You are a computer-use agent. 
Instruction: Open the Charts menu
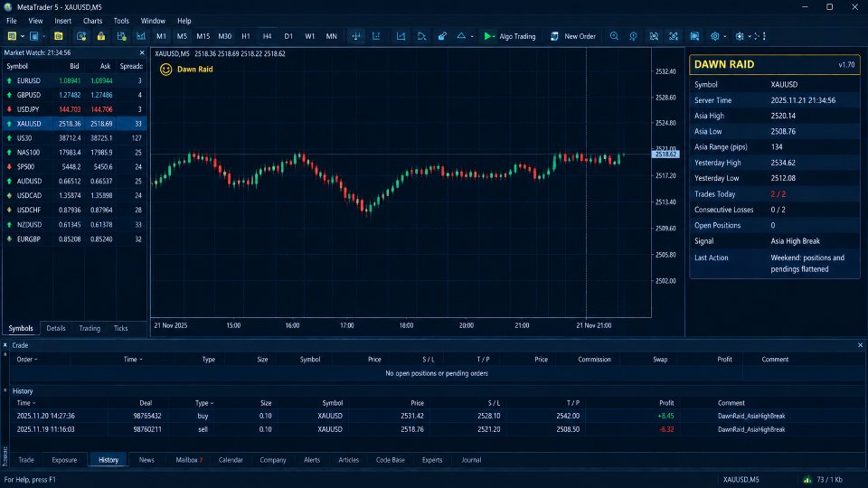(x=92, y=21)
